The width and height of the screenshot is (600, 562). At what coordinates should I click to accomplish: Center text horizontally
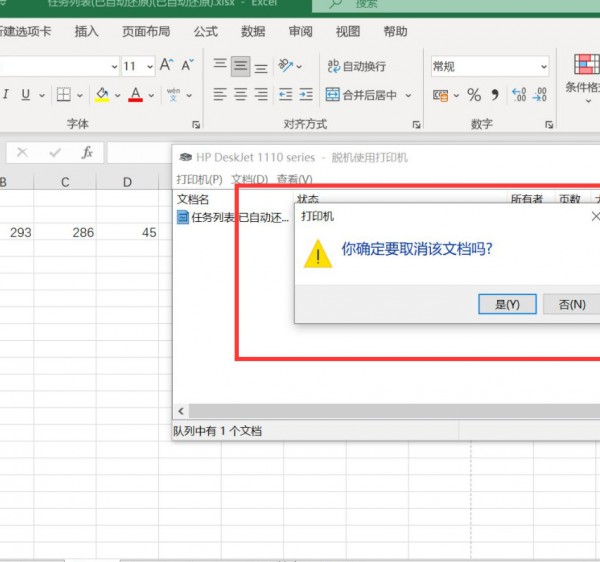pyautogui.click(x=241, y=94)
